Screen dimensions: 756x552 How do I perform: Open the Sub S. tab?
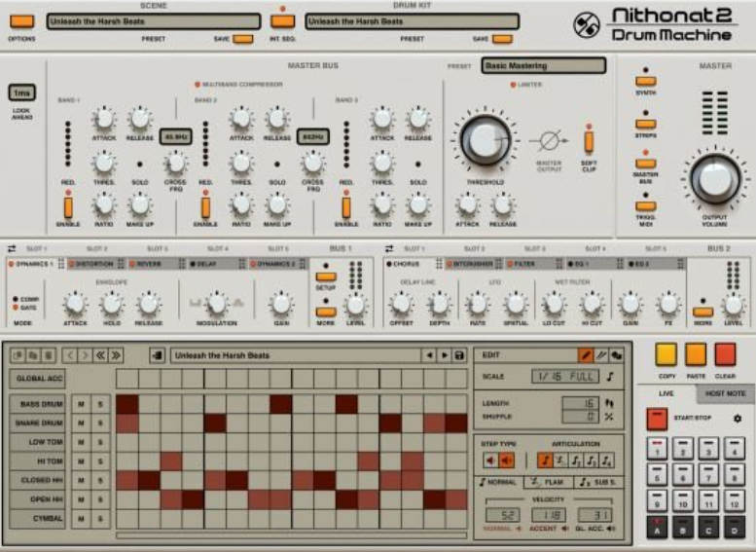(x=598, y=482)
